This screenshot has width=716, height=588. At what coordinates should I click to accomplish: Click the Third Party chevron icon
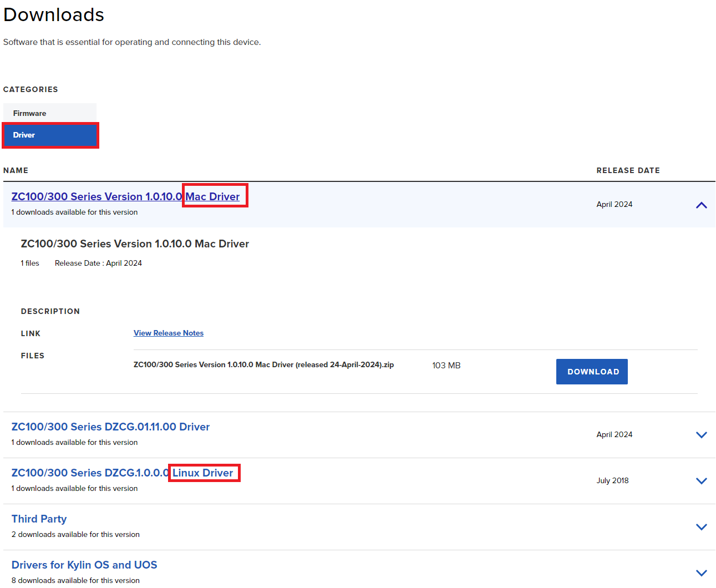coord(701,527)
